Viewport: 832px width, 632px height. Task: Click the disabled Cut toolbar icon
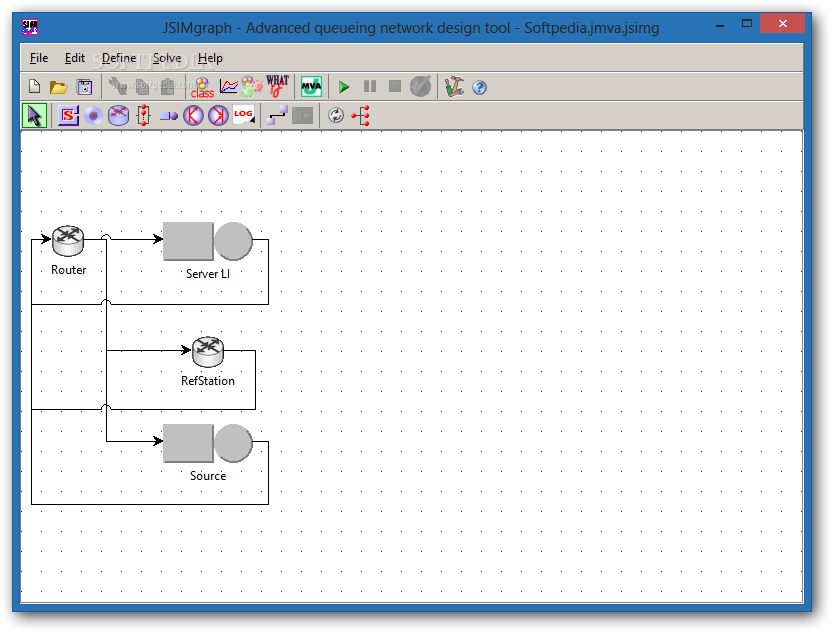(x=117, y=86)
